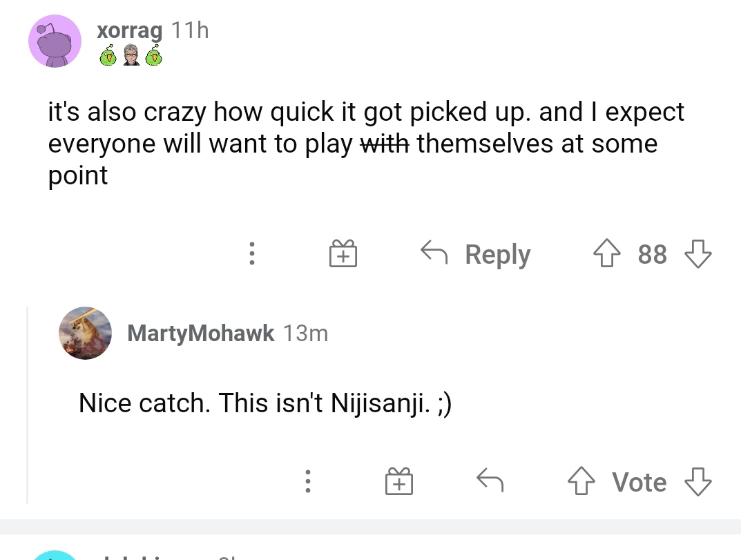Tap MartyMohawk's doge avatar
The height and width of the screenshot is (560, 741).
coord(85,333)
